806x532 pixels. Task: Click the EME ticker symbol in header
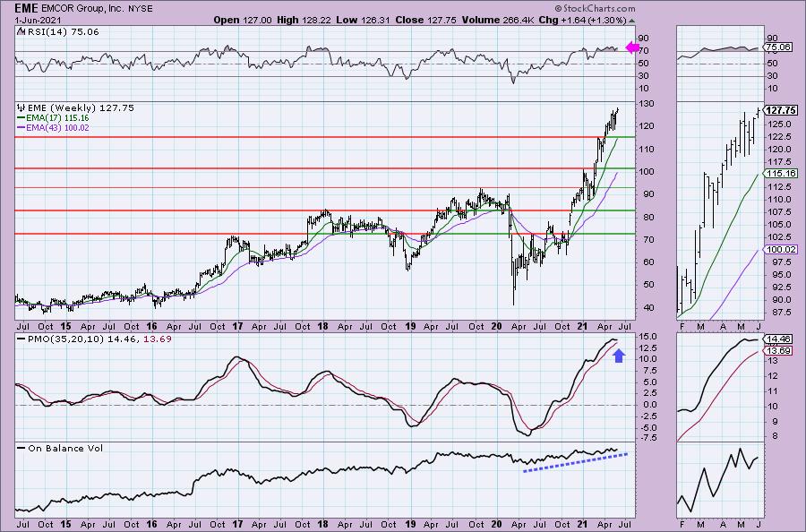tap(26, 8)
